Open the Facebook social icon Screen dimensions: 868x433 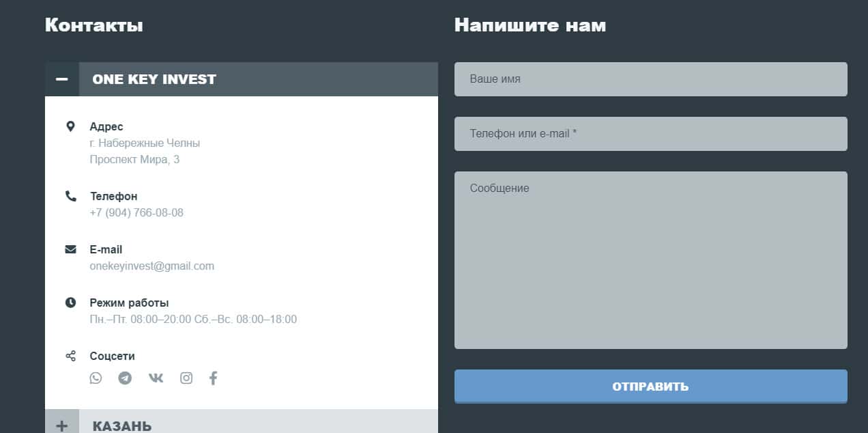tap(213, 378)
